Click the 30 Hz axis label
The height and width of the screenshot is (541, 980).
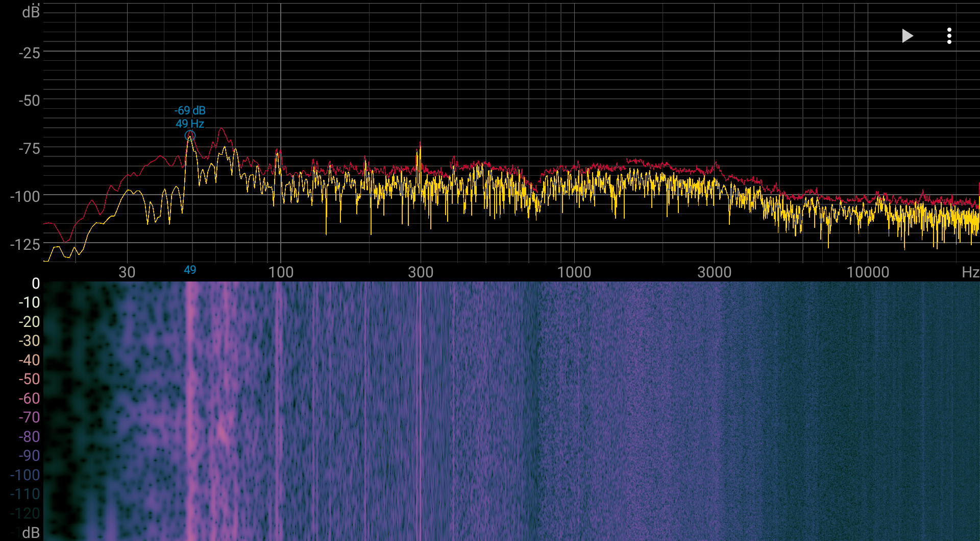tap(127, 272)
